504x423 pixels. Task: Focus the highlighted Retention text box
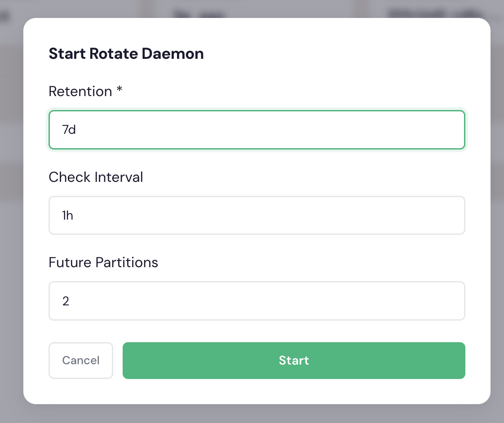point(256,129)
